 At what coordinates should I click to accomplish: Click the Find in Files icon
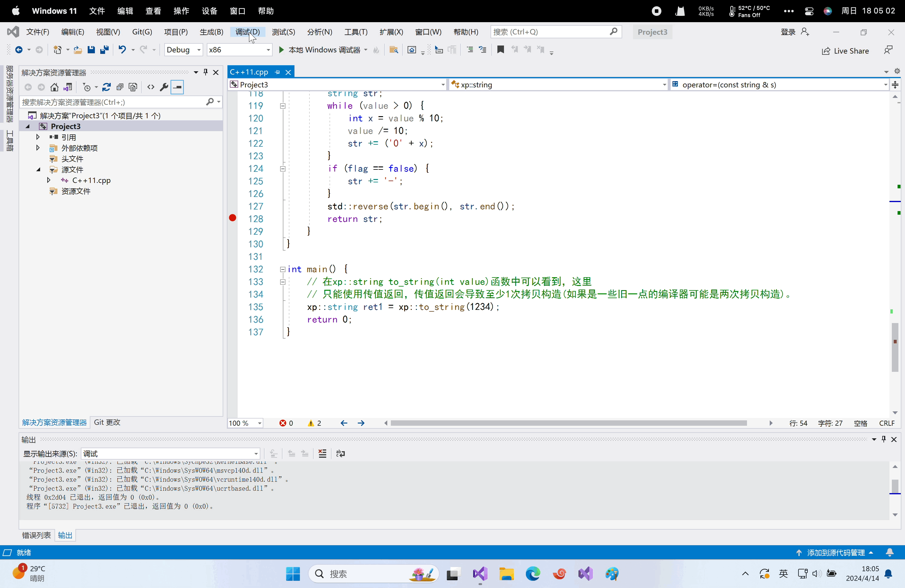coord(394,50)
